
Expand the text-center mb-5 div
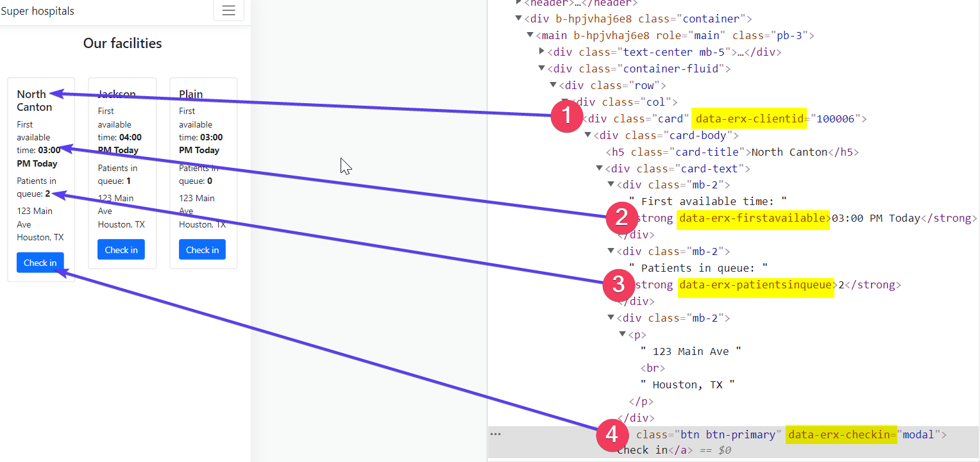pos(542,52)
